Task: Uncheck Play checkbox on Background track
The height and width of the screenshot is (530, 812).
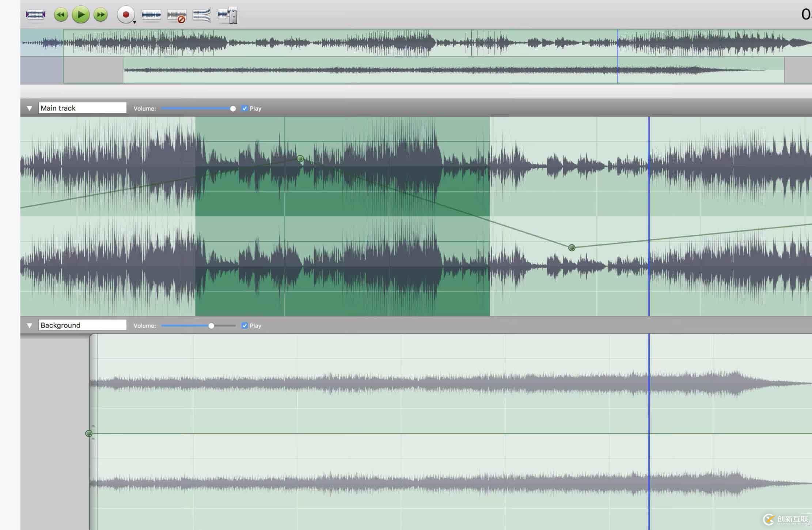Action: tap(244, 326)
